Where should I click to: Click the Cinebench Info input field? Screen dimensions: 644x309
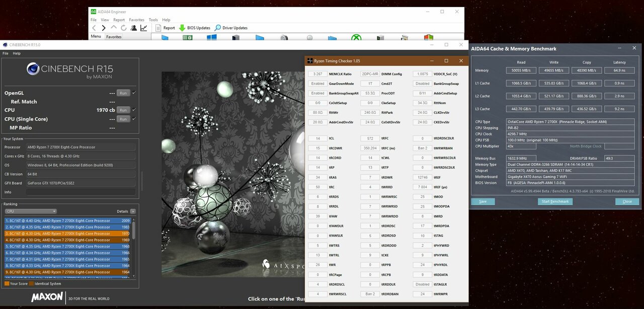coord(80,192)
